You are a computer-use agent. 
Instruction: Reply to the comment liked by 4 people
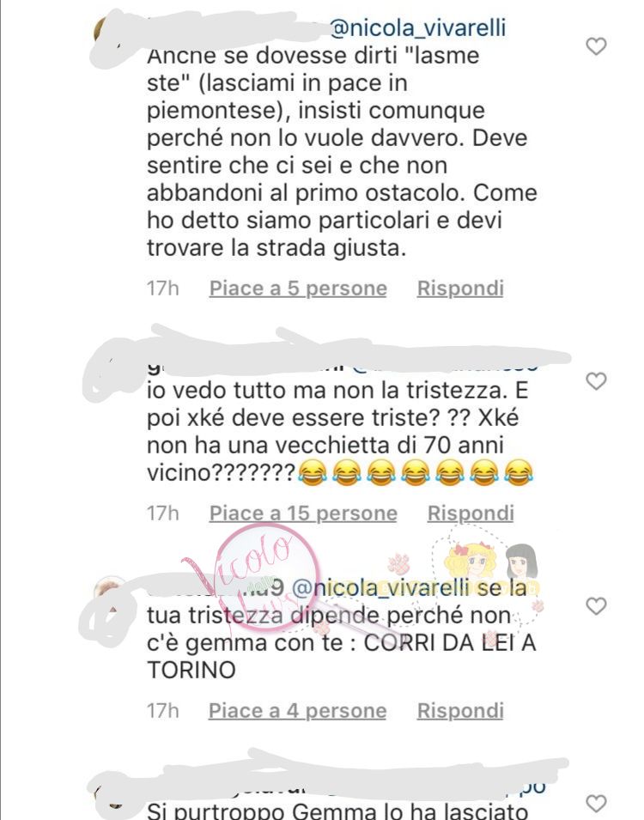(460, 711)
